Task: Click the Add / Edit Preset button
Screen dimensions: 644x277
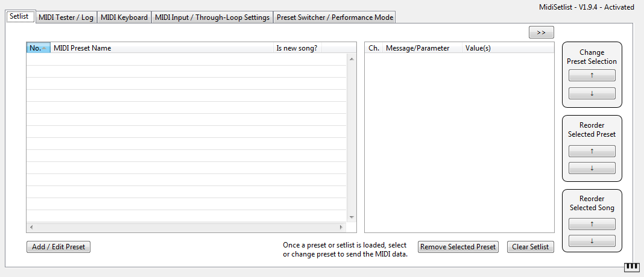Action: [x=58, y=247]
